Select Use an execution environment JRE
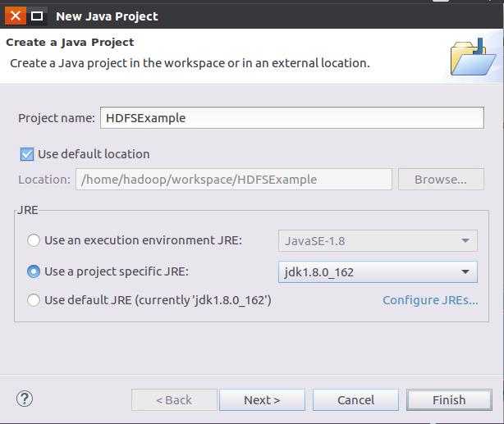 tap(34, 240)
